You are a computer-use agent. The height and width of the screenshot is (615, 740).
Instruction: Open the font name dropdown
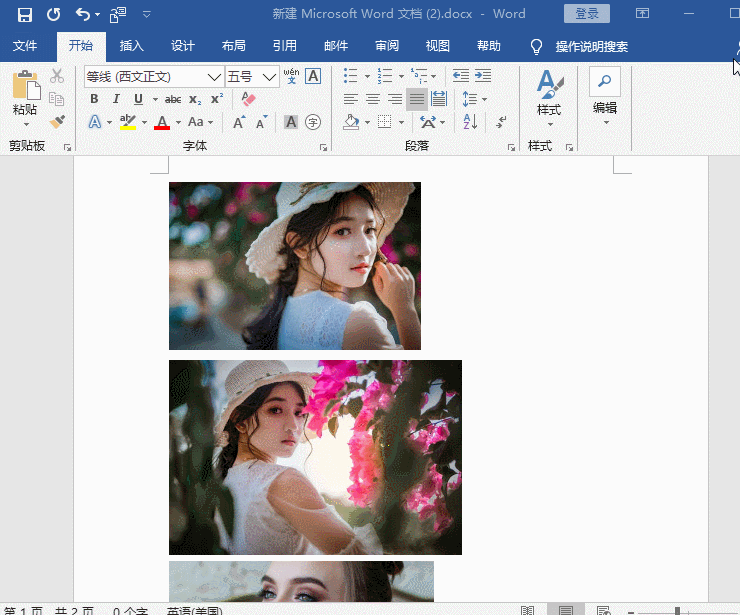(214, 77)
